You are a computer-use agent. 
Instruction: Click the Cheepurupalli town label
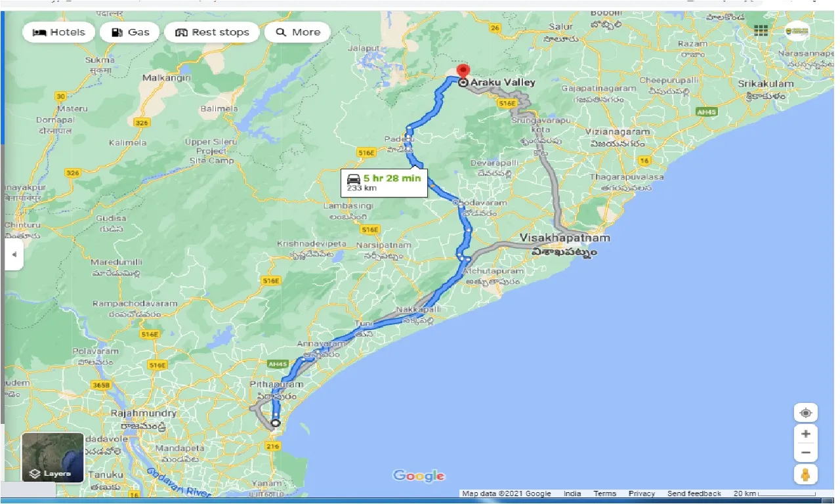point(670,80)
